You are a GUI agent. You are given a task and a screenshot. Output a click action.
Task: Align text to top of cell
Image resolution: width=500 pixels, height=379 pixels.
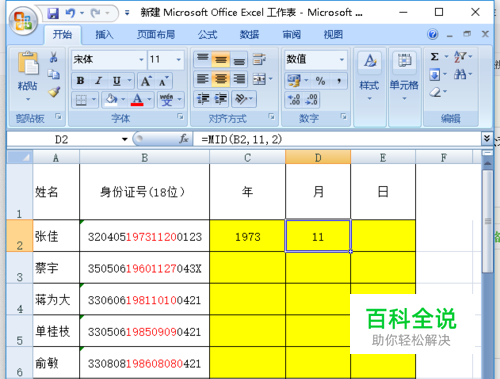tap(202, 59)
